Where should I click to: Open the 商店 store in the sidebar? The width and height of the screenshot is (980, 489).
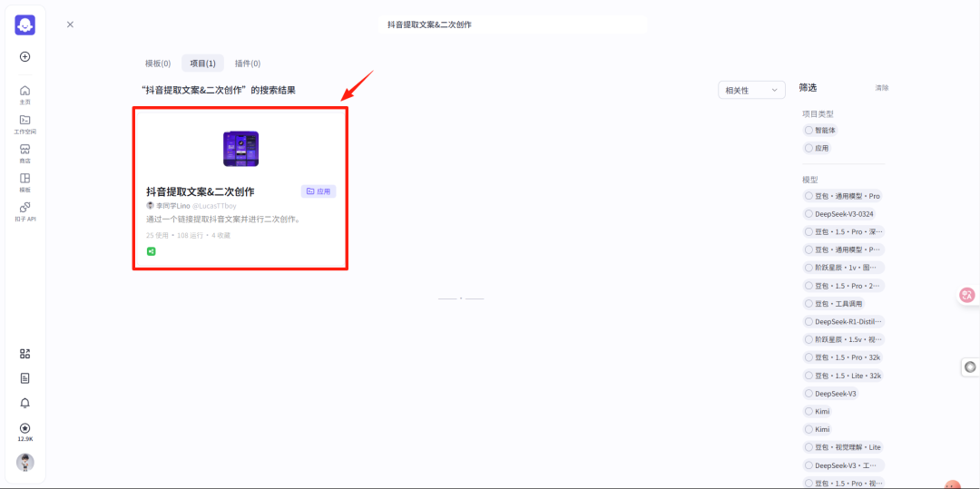(x=25, y=153)
